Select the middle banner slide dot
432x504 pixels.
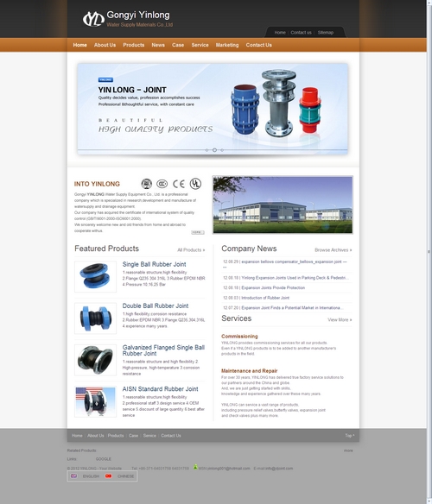click(x=214, y=150)
